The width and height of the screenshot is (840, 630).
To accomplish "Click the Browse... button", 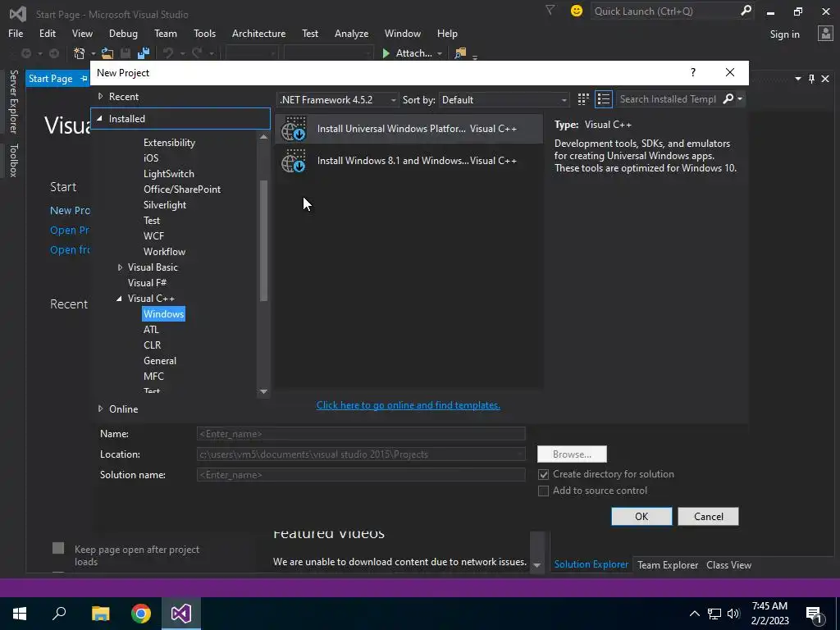I will point(572,454).
